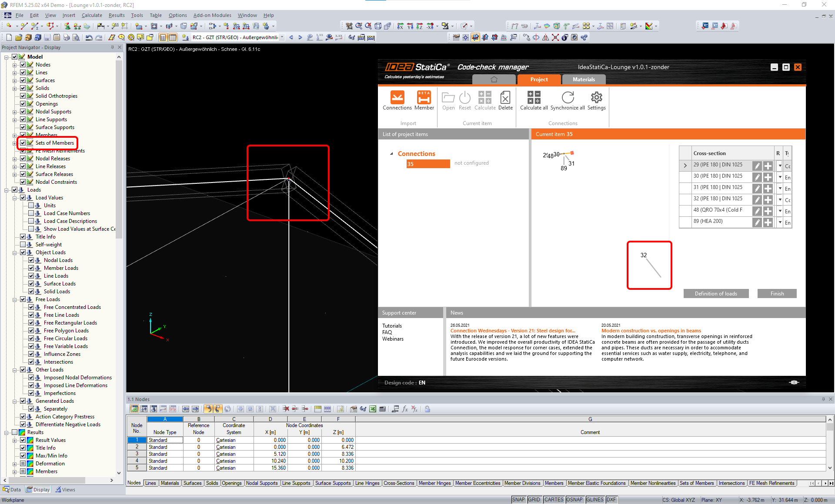The image size is (835, 504).
Task: Click the Member BETA import icon
Action: pyautogui.click(x=424, y=98)
